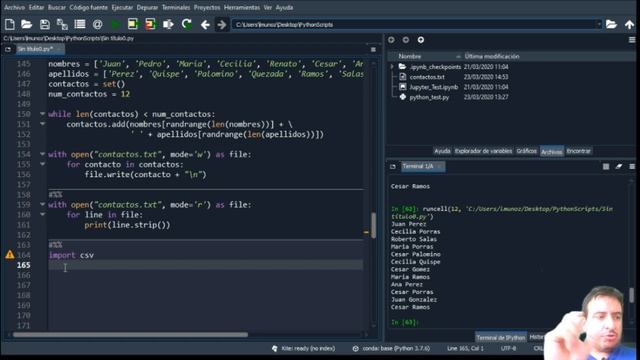Image resolution: width=640 pixels, height=360 pixels.
Task: Re-run last script green circular icon
Action: (187, 24)
